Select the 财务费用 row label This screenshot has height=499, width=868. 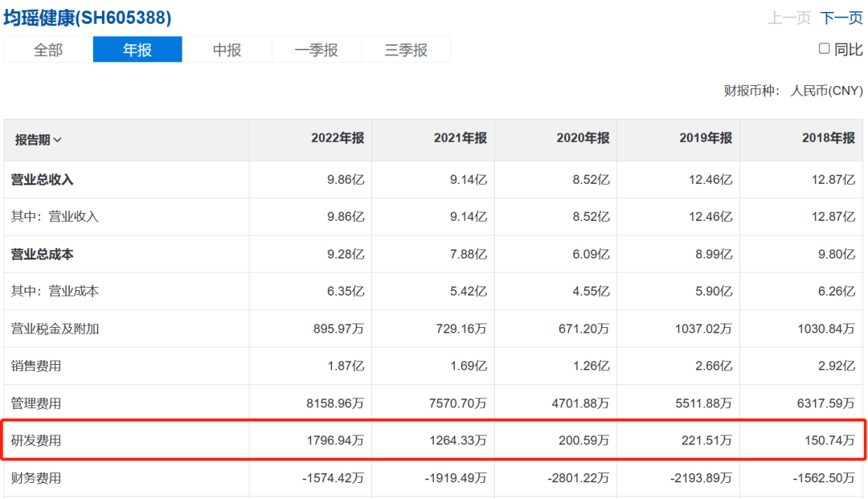click(x=36, y=478)
